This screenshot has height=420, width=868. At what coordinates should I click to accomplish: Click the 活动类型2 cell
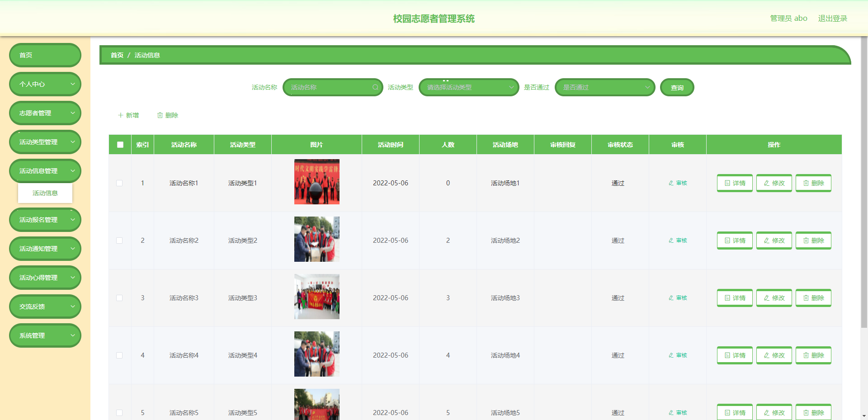(x=243, y=241)
